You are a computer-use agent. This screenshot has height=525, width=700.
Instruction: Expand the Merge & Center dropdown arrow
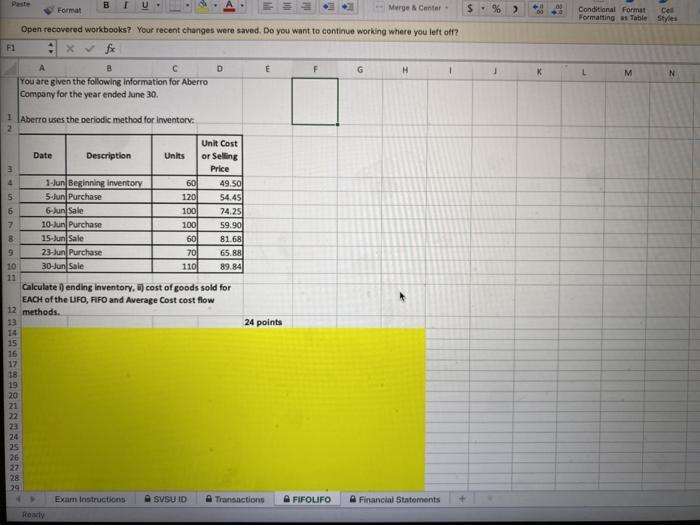446,8
